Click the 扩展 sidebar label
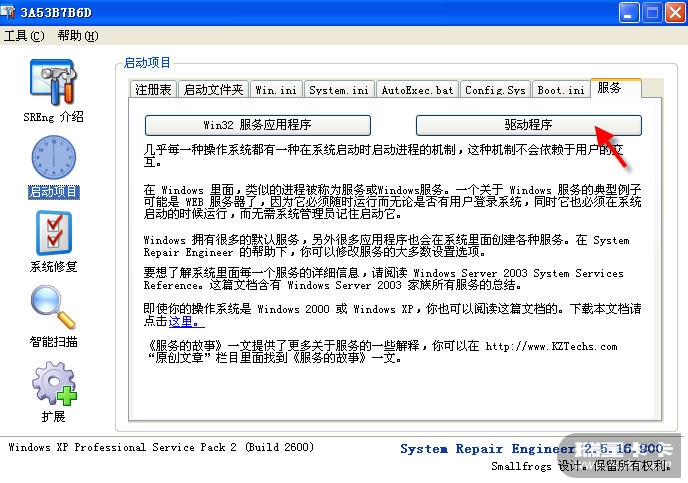 tap(54, 416)
